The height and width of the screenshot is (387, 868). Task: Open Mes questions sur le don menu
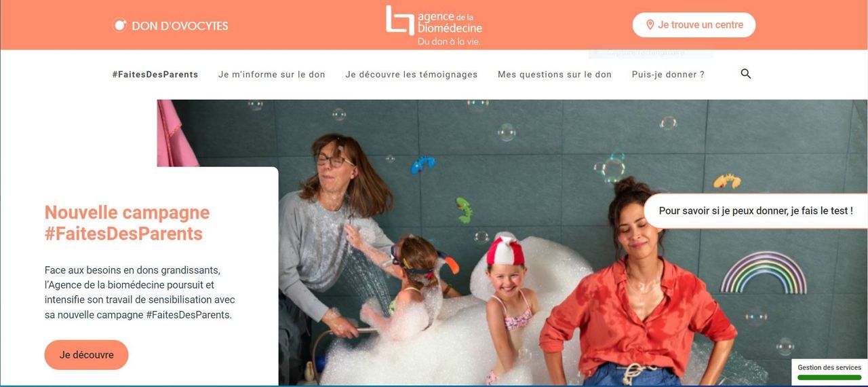(555, 75)
